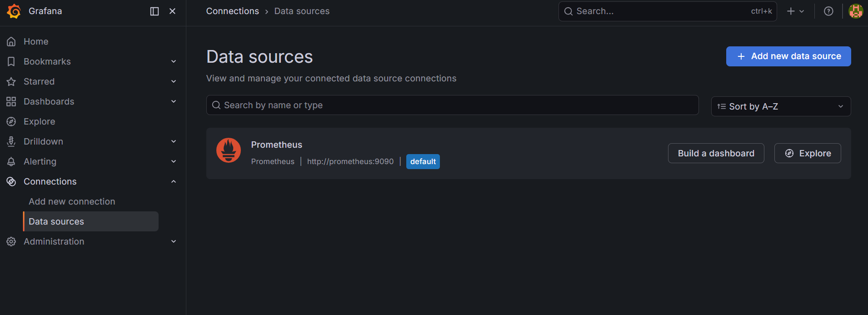The height and width of the screenshot is (315, 868).
Task: Select Data sources in sidebar
Action: click(x=91, y=221)
